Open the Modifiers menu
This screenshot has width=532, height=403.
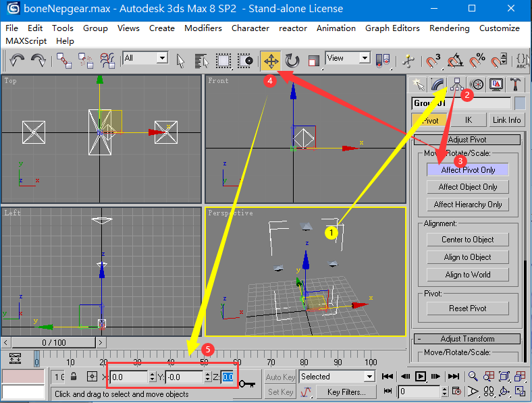tap(203, 28)
